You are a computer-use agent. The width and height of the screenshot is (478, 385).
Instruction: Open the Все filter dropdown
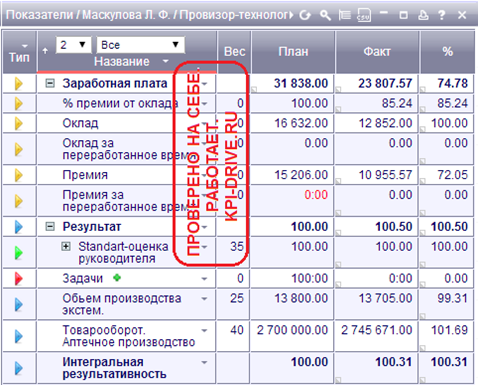coord(140,45)
